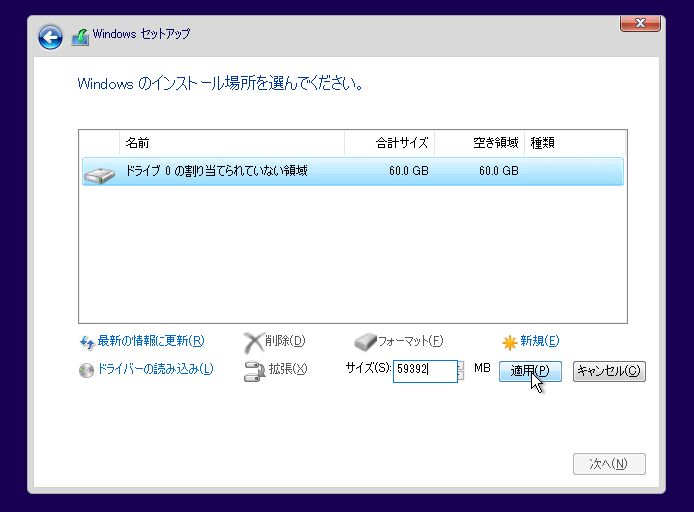Screen dimensions: 694x512
Task: Click the blue back arrow button
Action: click(50, 37)
